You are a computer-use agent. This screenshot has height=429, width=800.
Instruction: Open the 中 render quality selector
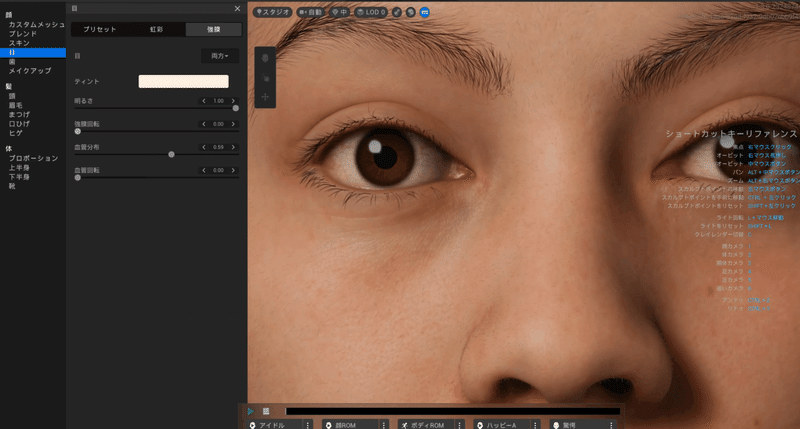339,12
